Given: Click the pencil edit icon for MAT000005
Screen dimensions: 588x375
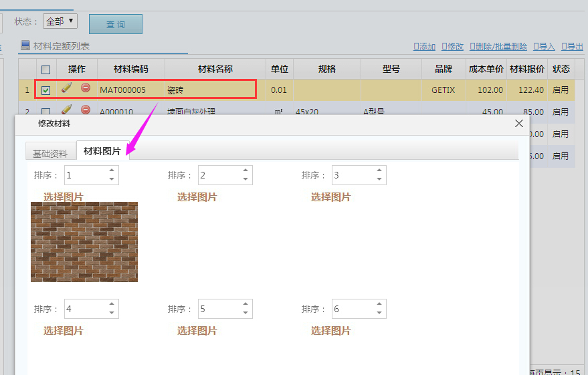Looking at the screenshot, I should (66, 88).
